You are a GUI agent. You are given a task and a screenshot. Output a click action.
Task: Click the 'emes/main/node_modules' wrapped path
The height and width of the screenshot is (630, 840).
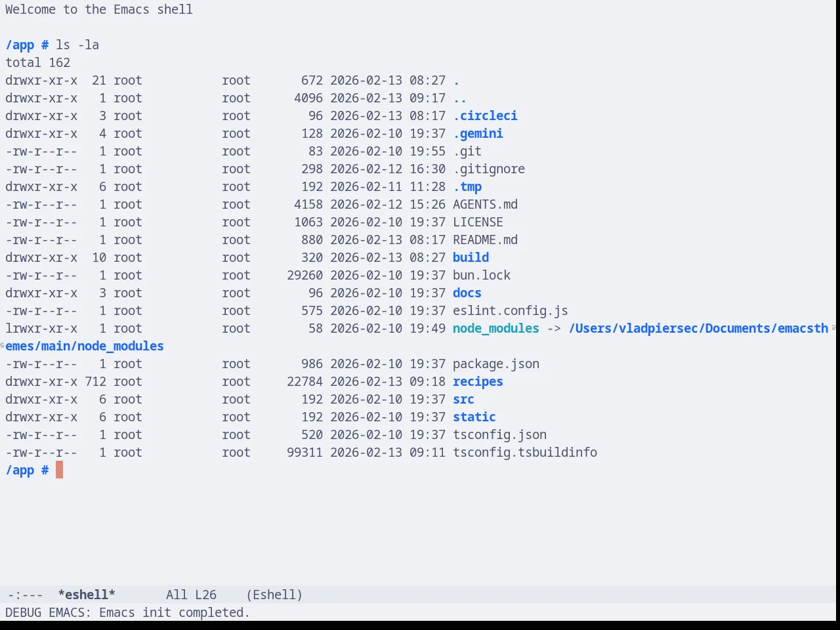(x=85, y=346)
